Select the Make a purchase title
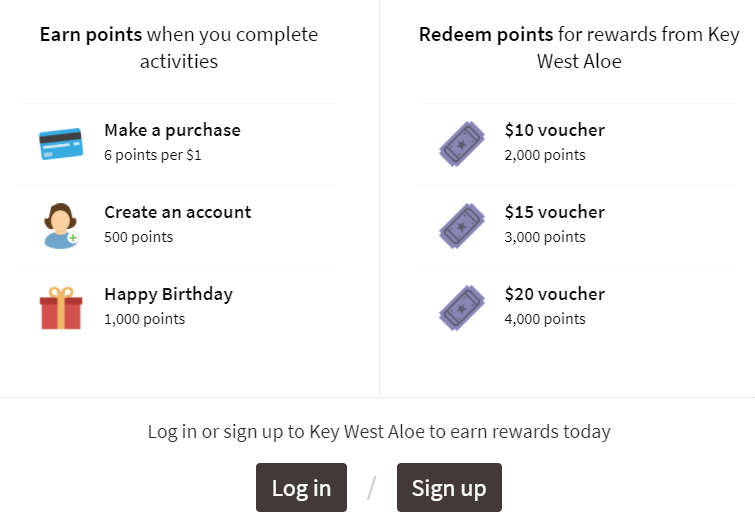755x520 pixels. [x=172, y=130]
